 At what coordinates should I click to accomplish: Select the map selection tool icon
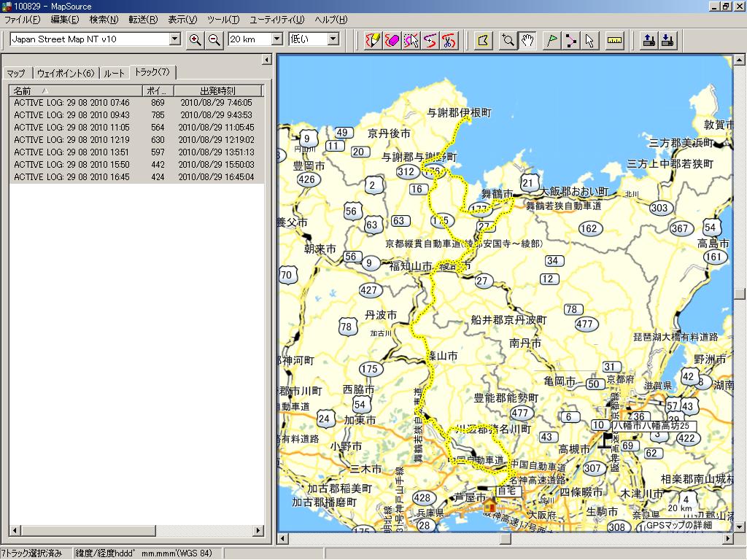pos(482,40)
